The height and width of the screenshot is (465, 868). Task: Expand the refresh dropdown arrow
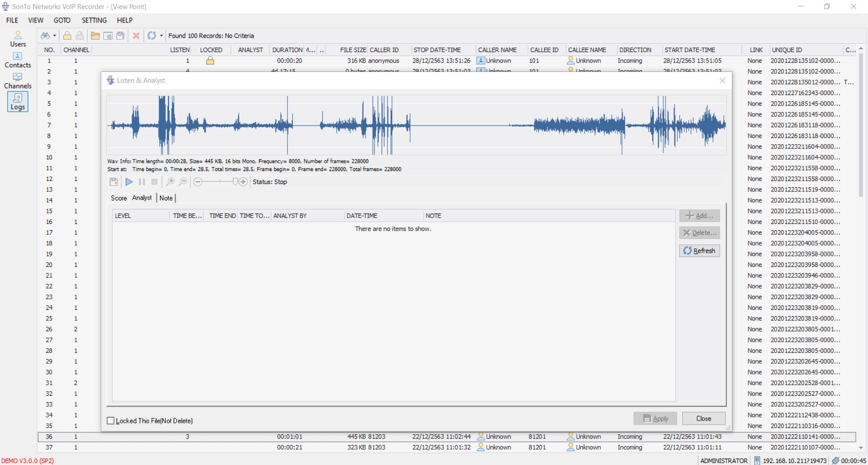tap(161, 36)
